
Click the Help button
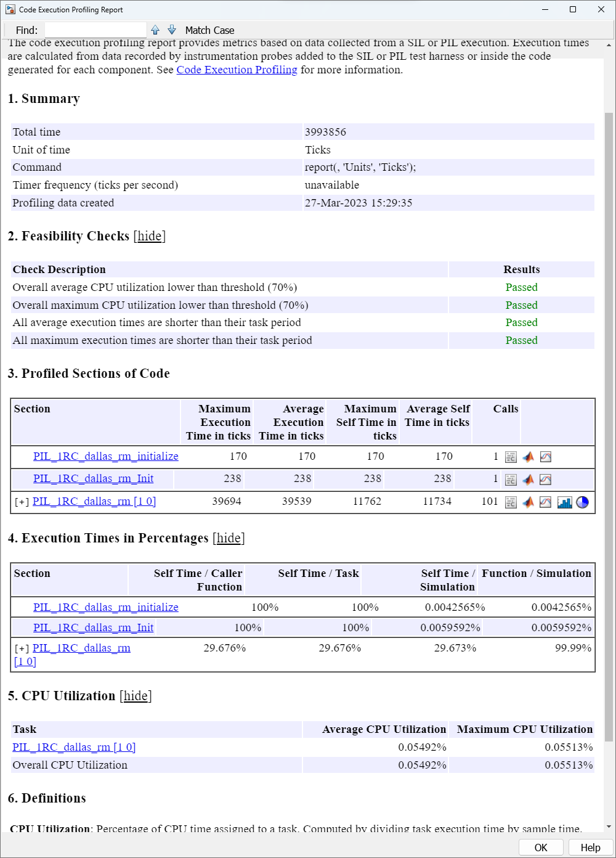pos(590,847)
